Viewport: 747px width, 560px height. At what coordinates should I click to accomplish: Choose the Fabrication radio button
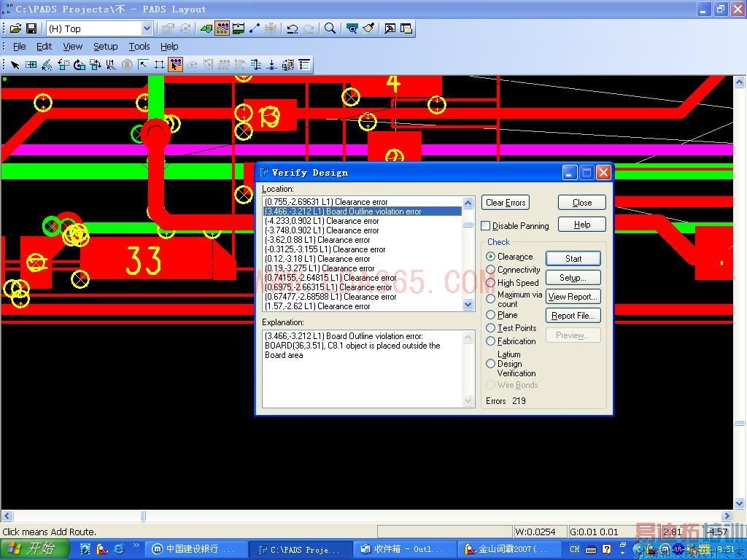tap(491, 341)
